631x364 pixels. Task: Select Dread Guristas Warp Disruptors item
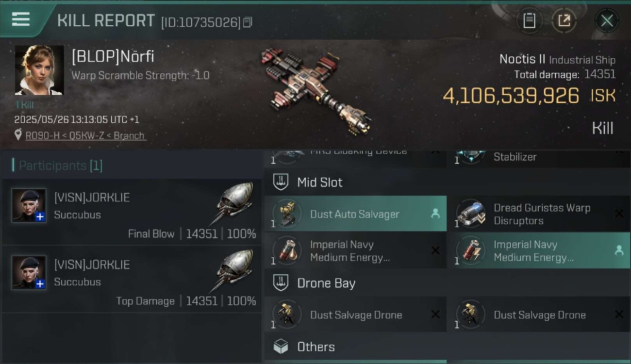(539, 214)
